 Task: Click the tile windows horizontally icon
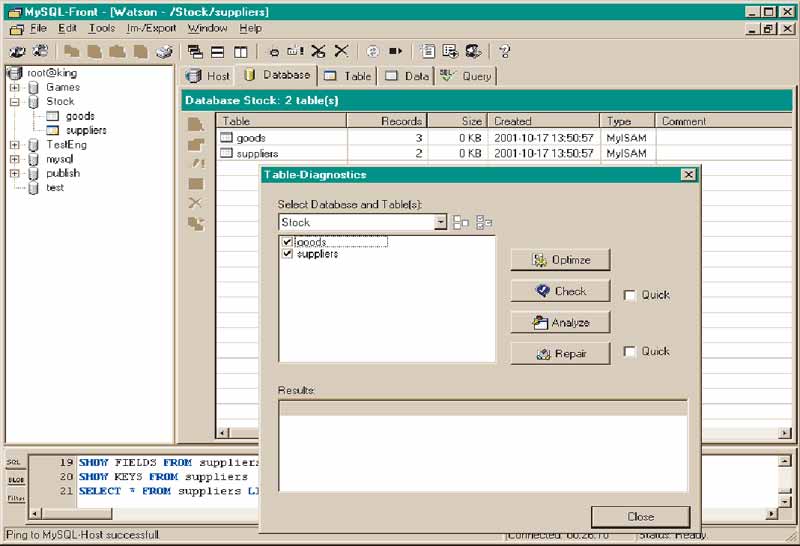(218, 52)
